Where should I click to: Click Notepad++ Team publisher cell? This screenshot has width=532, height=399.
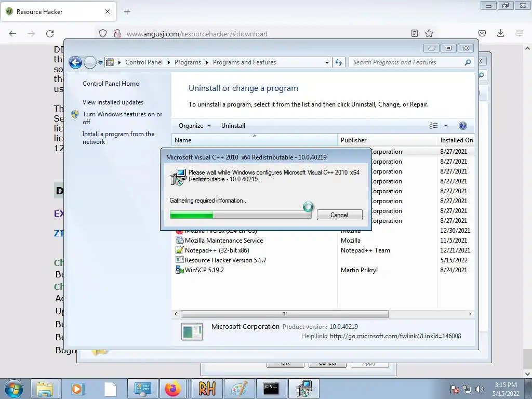(x=365, y=250)
